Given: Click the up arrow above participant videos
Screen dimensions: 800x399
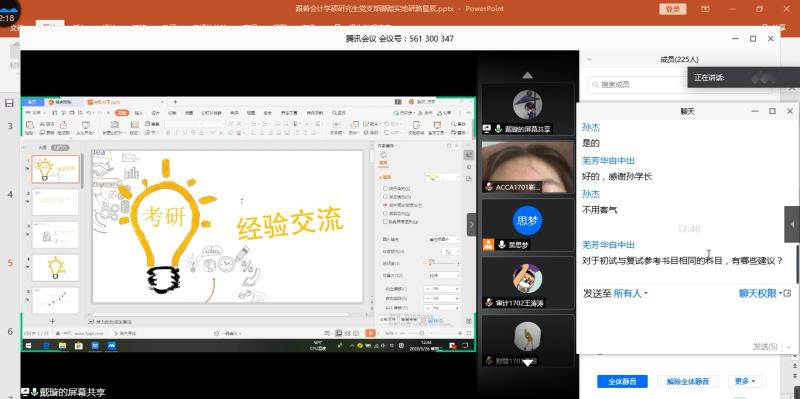Looking at the screenshot, I should 528,76.
